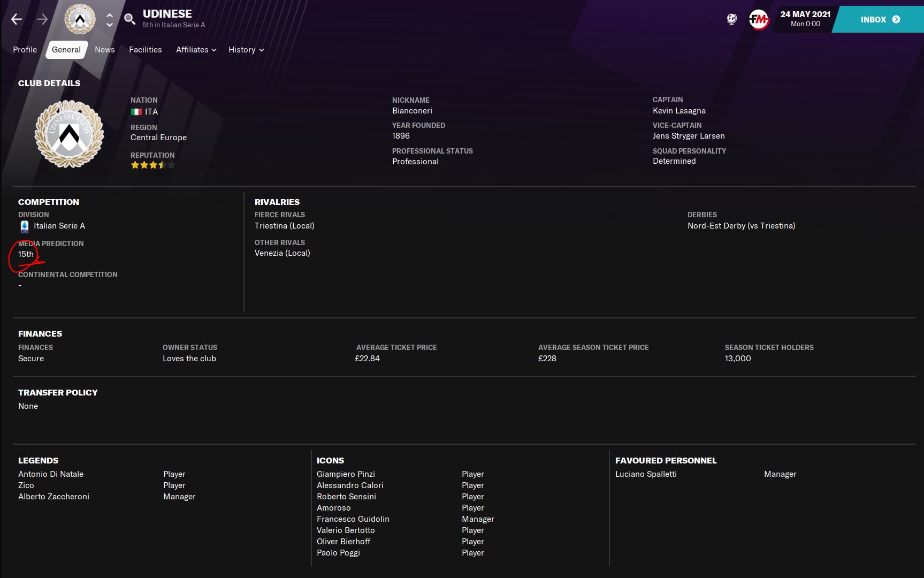Click the Inbox button
The height and width of the screenshot is (578, 924).
pos(880,20)
